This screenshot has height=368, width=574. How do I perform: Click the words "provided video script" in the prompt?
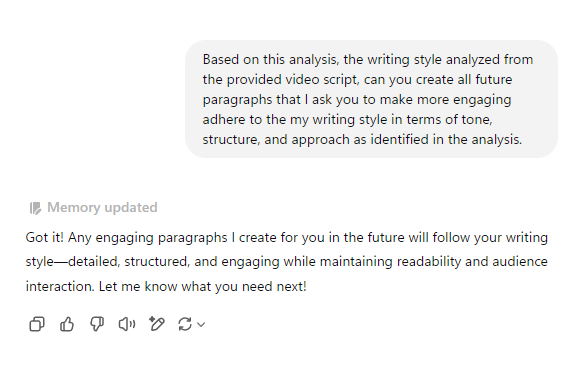point(293,79)
